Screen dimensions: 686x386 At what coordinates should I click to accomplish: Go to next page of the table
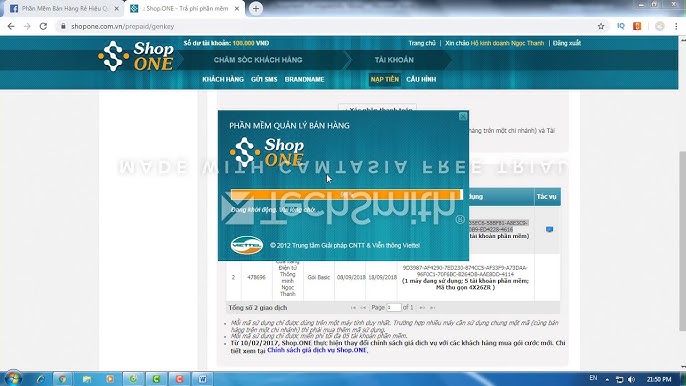[422, 308]
